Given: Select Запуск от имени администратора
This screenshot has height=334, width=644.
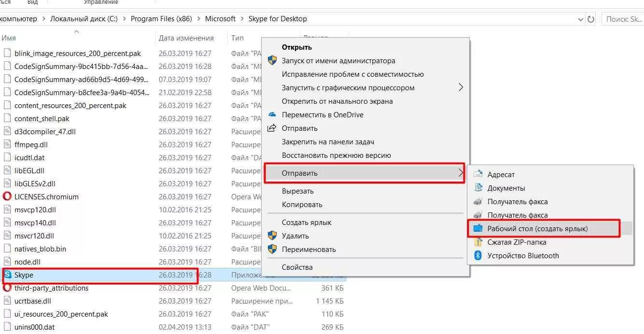Looking at the screenshot, I should pos(338,61).
